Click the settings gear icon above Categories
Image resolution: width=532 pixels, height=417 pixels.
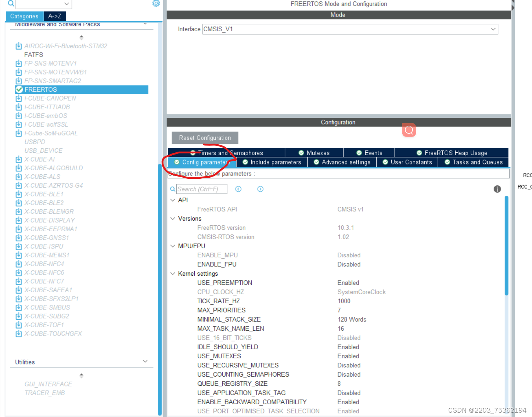point(156,3)
